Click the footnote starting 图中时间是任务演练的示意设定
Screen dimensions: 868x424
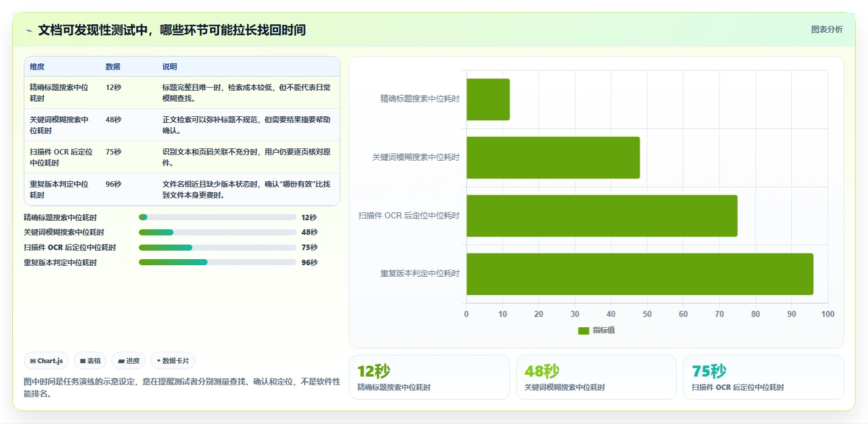[181, 388]
